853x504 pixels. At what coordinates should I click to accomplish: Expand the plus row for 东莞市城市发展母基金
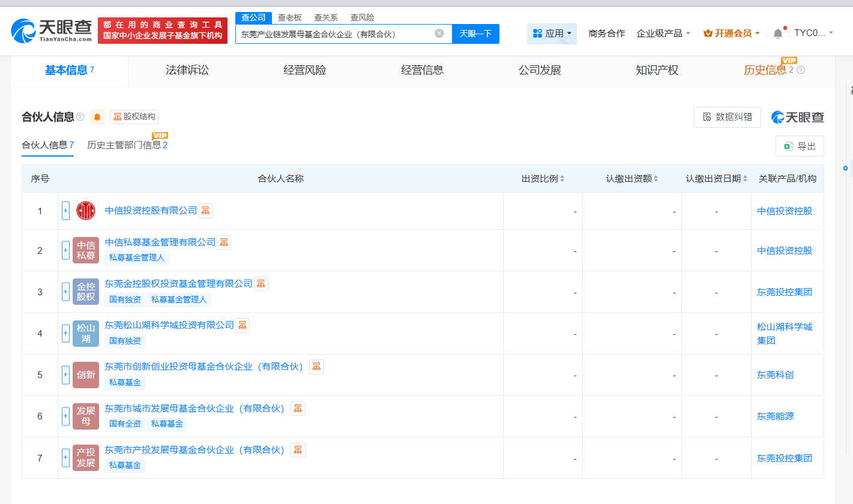(65, 416)
